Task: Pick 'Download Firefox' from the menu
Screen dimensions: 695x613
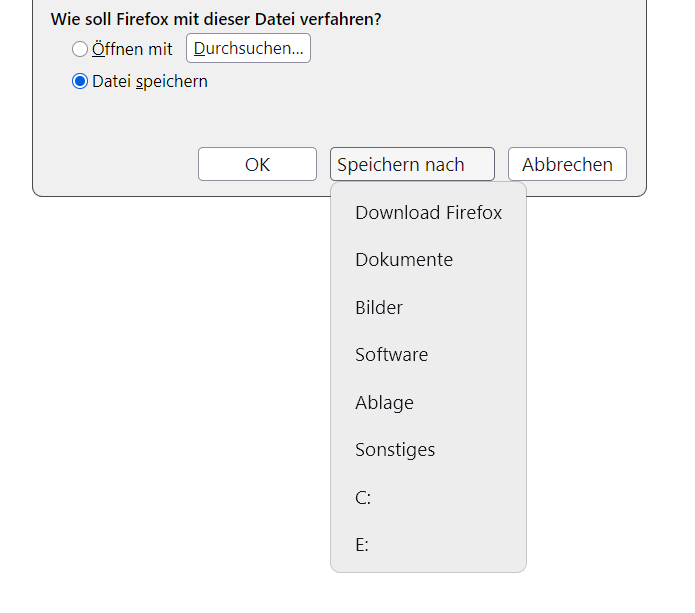Action: point(428,213)
